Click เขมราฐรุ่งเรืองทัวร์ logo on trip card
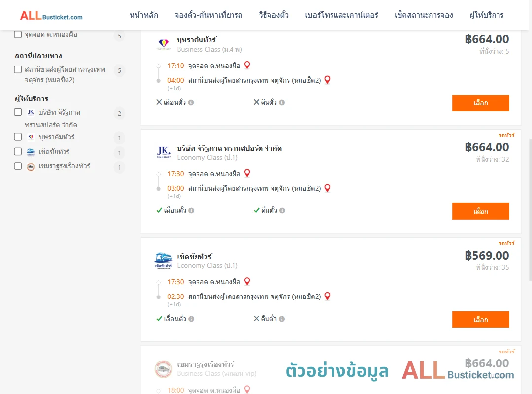 (164, 369)
